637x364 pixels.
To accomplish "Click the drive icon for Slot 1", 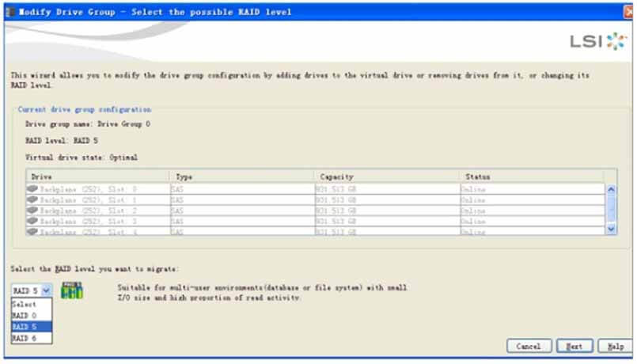I will [x=32, y=199].
